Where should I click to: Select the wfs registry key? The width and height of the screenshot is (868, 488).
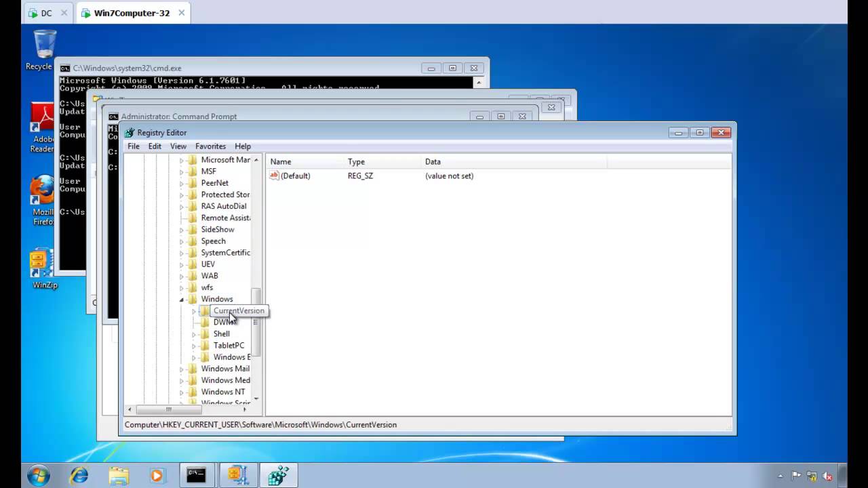(207, 287)
